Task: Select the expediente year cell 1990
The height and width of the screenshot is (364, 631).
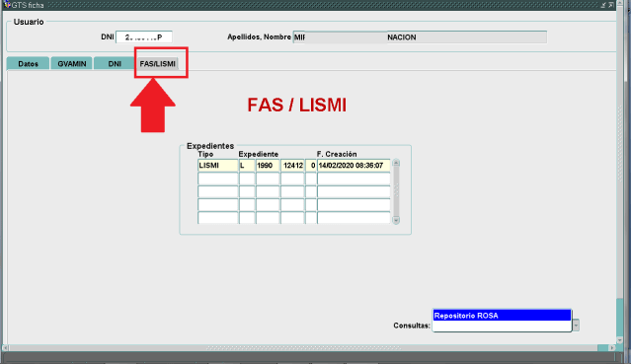Action: (x=268, y=166)
